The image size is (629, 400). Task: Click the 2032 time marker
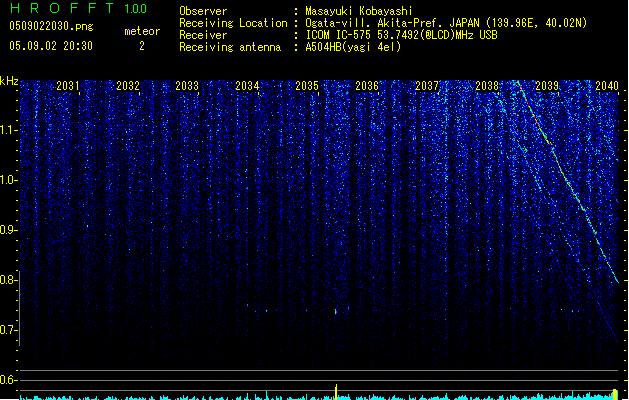[128, 86]
